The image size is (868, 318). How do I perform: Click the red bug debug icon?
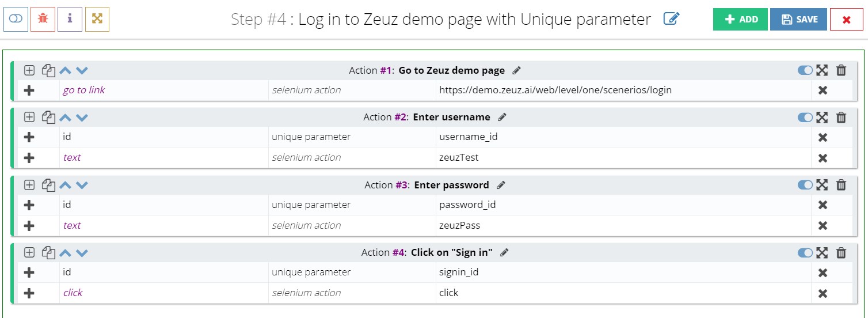(43, 19)
